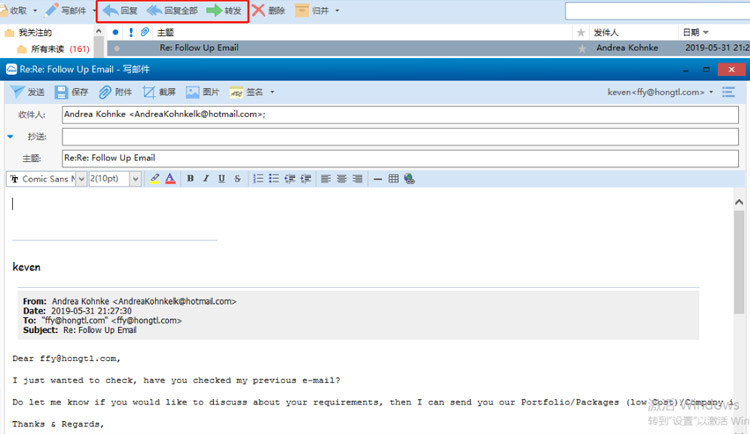Toggle strikethrough formatting
Image resolution: width=750 pixels, height=434 pixels.
[237, 179]
